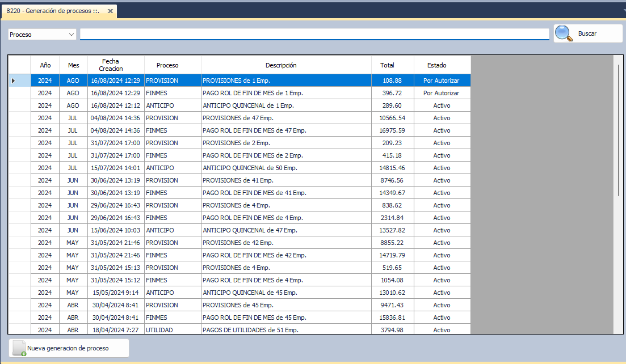
Task: Click the magnifying glass search icon
Action: 564,33
